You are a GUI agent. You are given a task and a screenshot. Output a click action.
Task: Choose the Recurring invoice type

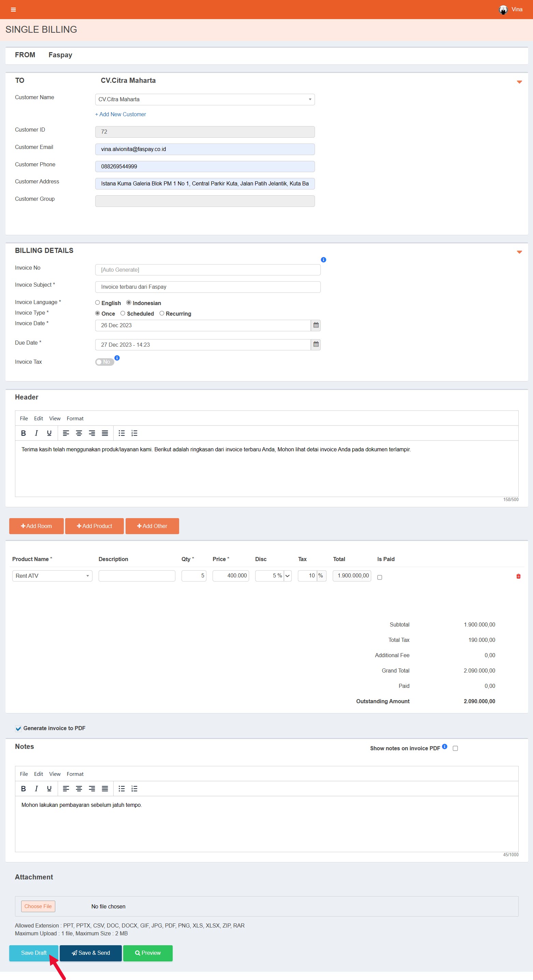pyautogui.click(x=162, y=314)
